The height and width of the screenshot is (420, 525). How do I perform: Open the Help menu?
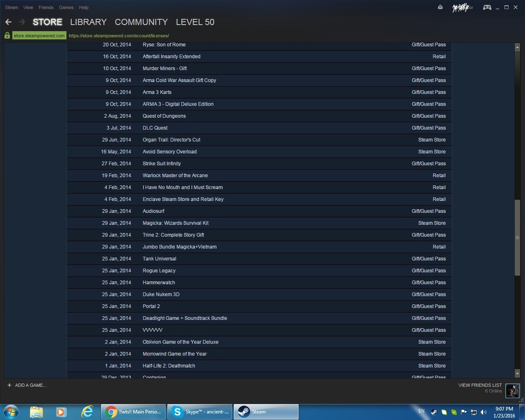[84, 7]
